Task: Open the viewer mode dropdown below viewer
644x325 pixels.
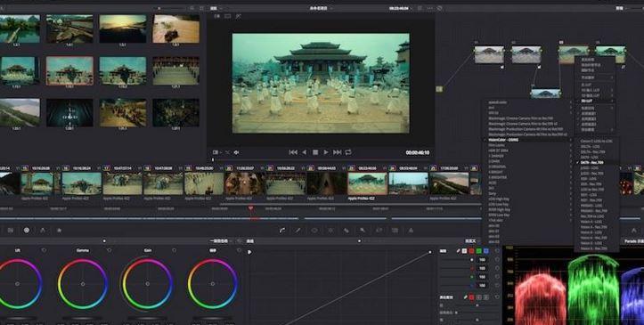Action: point(216,152)
